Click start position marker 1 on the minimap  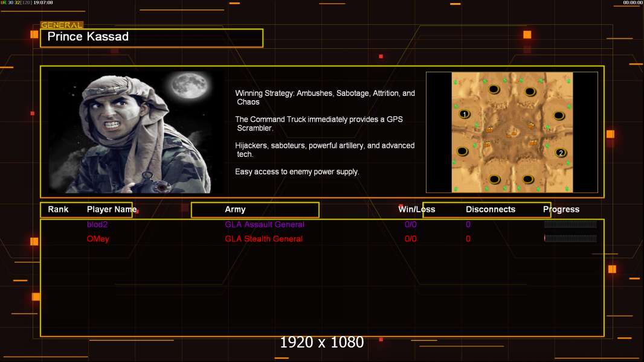tap(464, 114)
